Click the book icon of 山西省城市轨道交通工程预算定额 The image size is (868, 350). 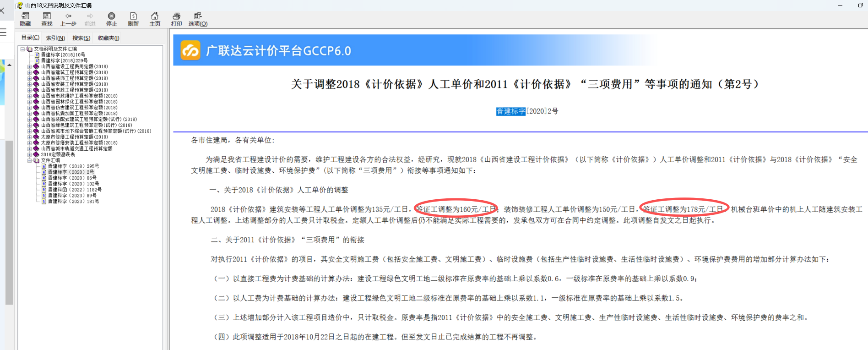[36, 148]
